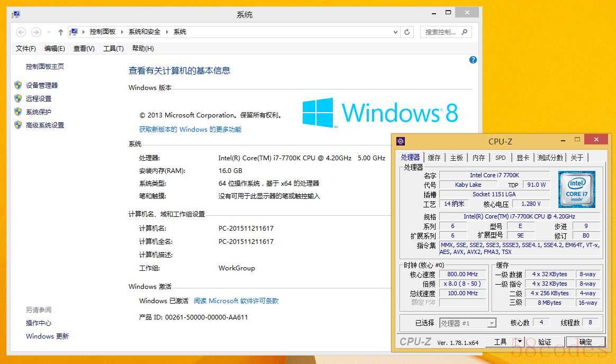Click the computer icon in address bar
This screenshot has height=364, width=616.
coord(74,32)
